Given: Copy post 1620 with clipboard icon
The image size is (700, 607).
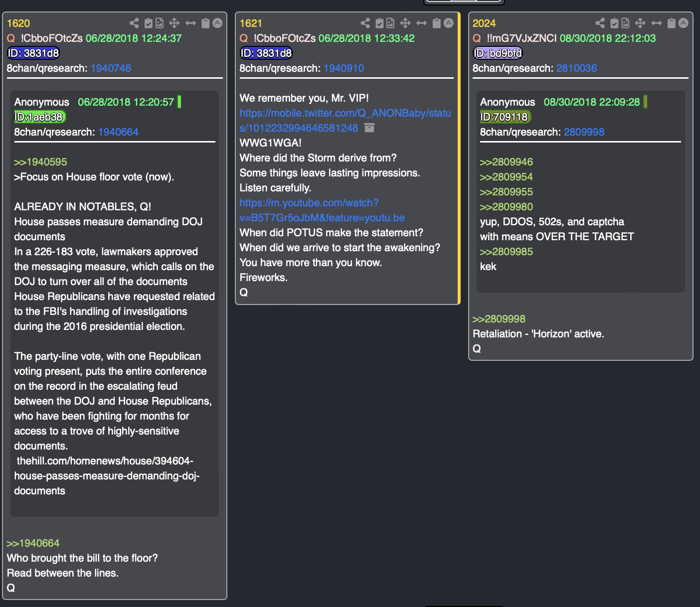Looking at the screenshot, I should 205,23.
